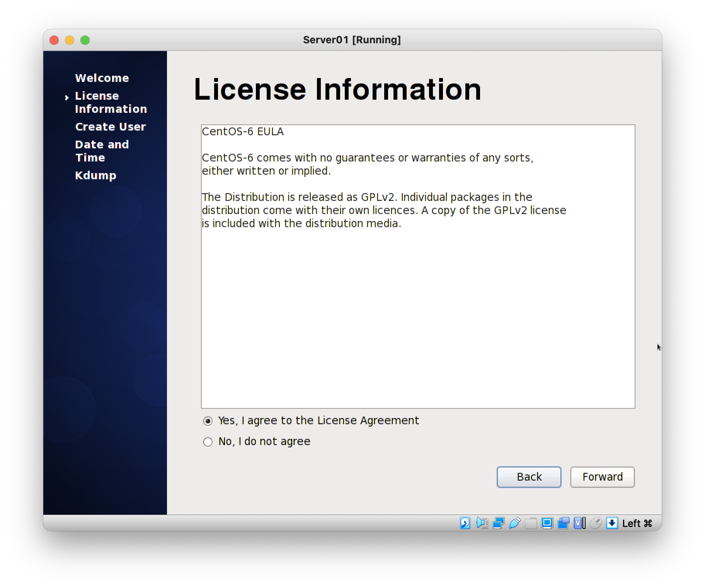Image resolution: width=705 pixels, height=588 pixels.
Task: Click the hard disk activity status icon
Action: point(465,523)
